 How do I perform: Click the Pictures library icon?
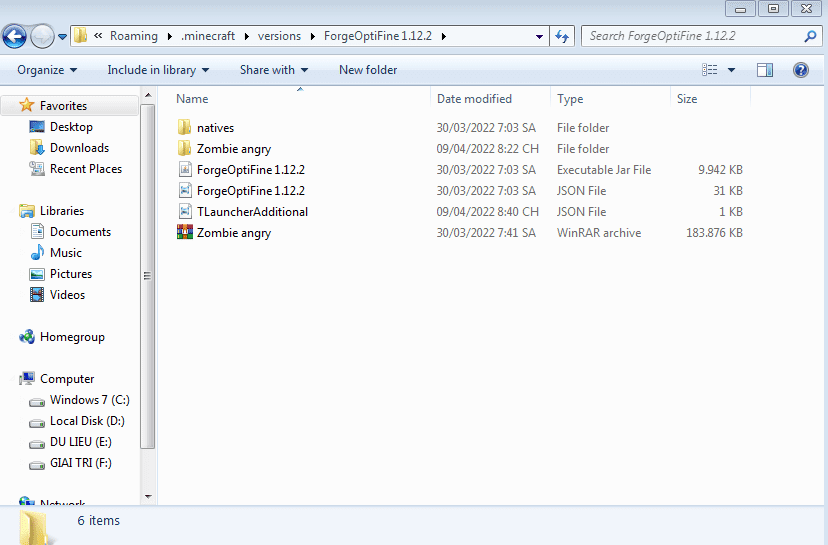point(37,274)
